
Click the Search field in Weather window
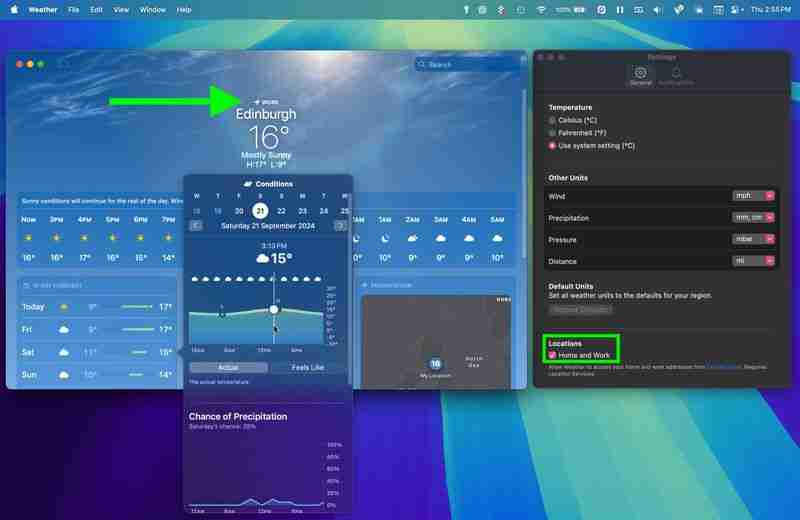[x=467, y=65]
